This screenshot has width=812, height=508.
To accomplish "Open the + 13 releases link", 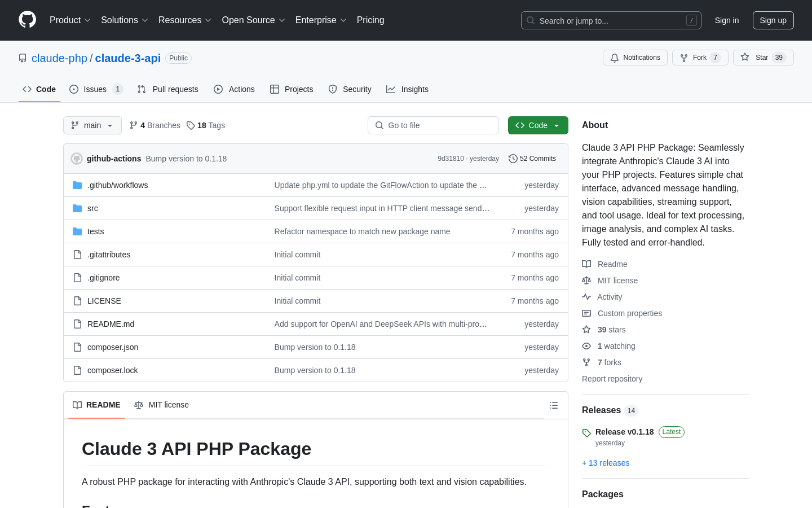I will pyautogui.click(x=606, y=463).
